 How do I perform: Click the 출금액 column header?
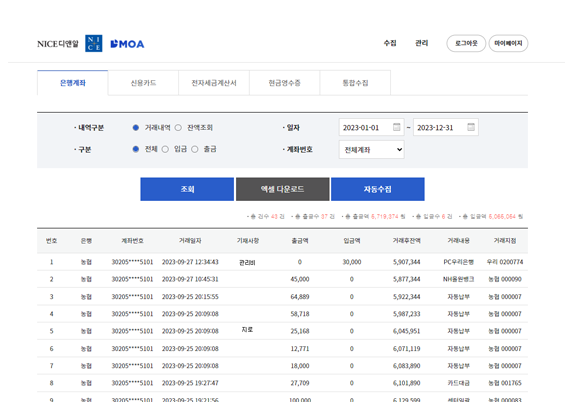point(300,241)
